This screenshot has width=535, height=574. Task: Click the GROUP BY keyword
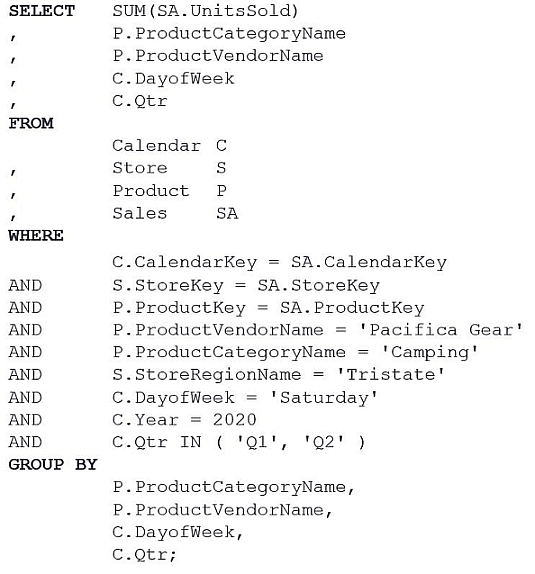tap(53, 465)
